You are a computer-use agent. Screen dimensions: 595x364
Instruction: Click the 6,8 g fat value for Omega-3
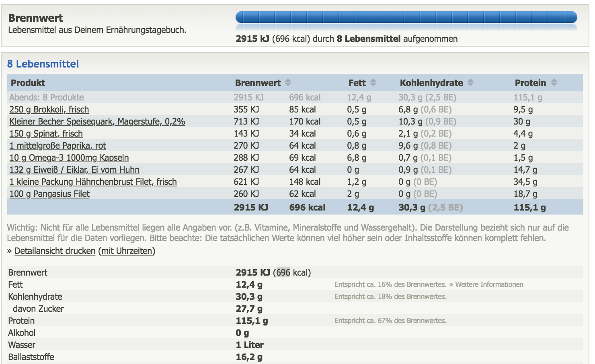click(x=357, y=157)
